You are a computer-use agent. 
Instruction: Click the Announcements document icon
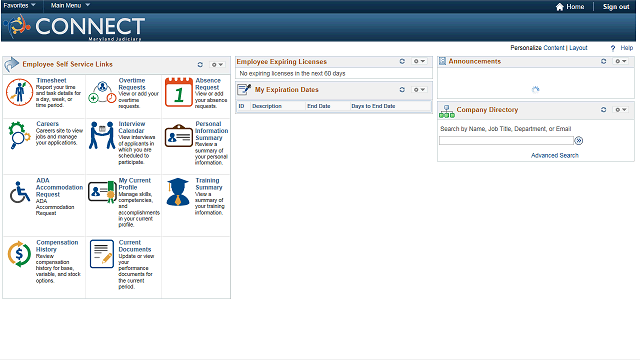click(442, 61)
